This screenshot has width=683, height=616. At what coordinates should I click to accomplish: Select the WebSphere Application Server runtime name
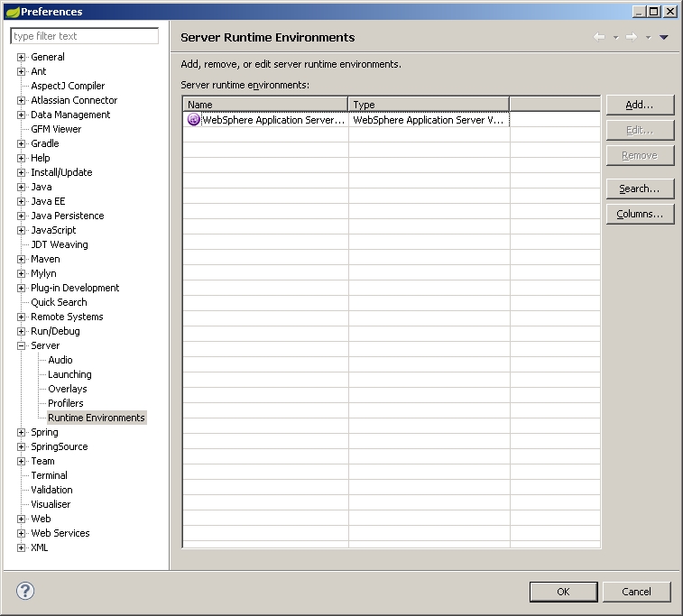coord(273,120)
